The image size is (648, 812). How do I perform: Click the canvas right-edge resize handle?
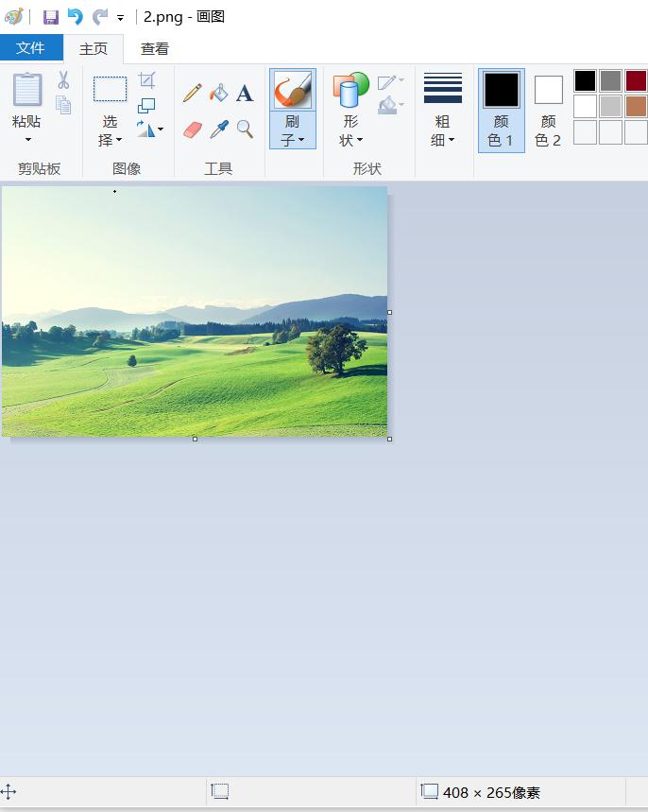pyautogui.click(x=390, y=312)
